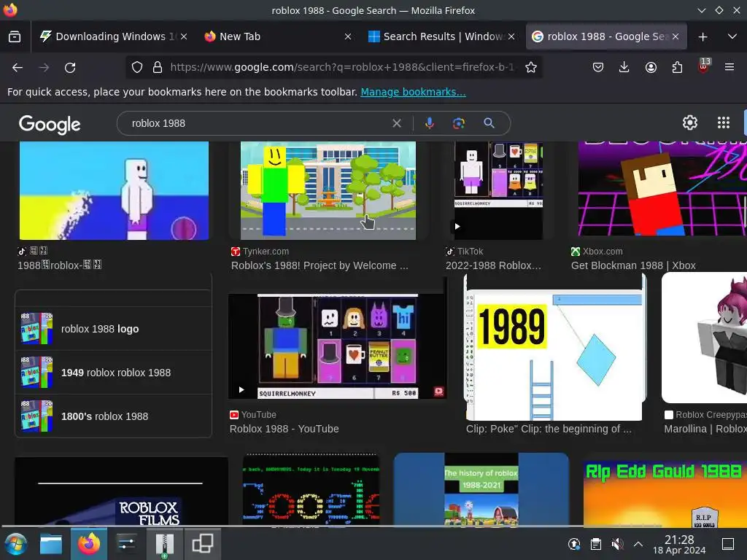Open the Get Blockman 1988 Xbox result
This screenshot has height=560, width=747.
(x=633, y=265)
